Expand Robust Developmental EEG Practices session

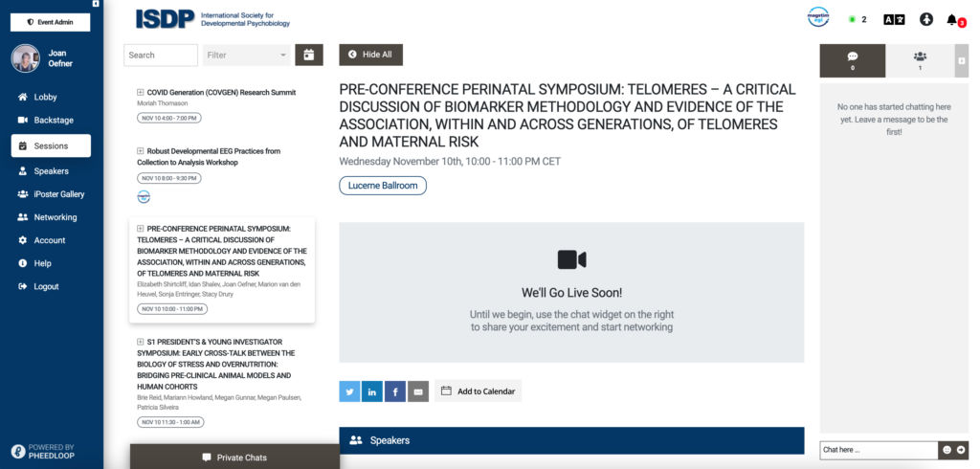coord(140,151)
